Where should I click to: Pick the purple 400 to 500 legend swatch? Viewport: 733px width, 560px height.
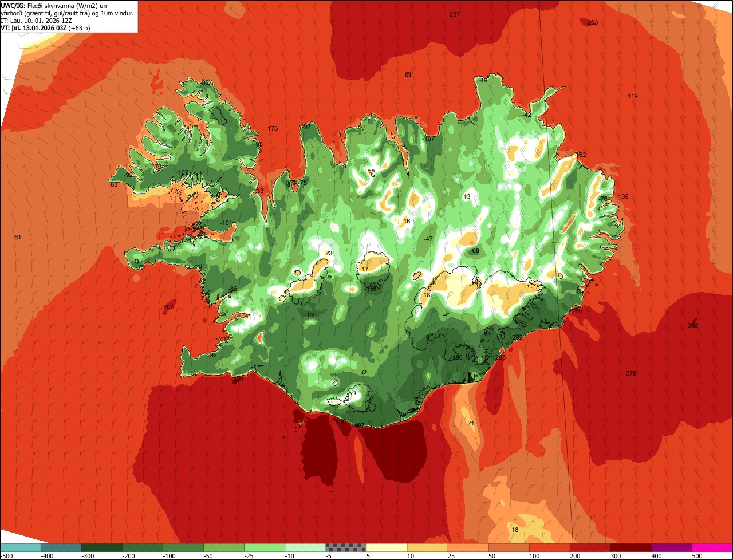672,547
